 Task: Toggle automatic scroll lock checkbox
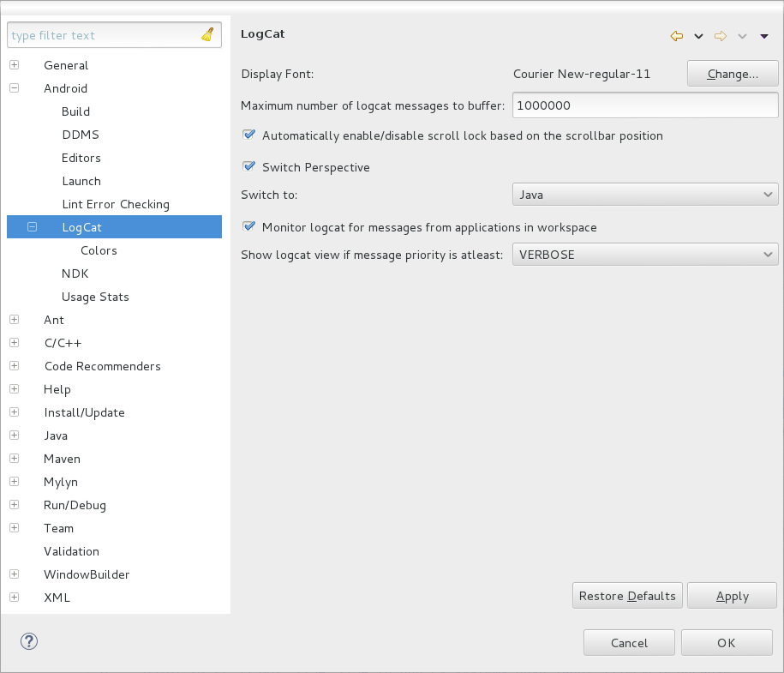tap(248, 135)
